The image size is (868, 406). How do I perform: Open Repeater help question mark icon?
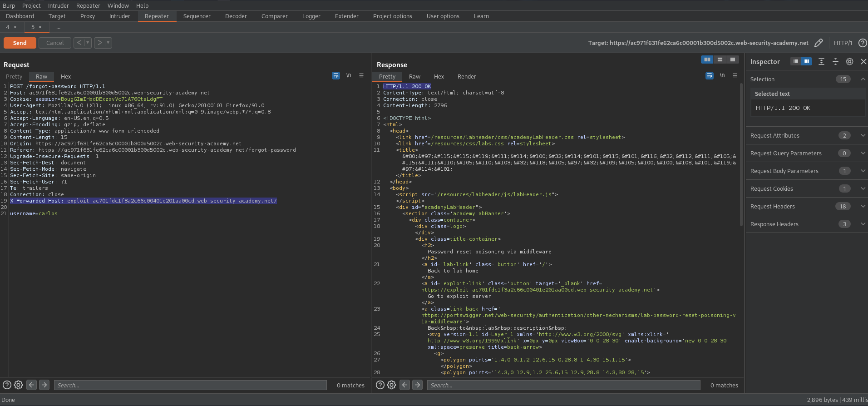[863, 43]
